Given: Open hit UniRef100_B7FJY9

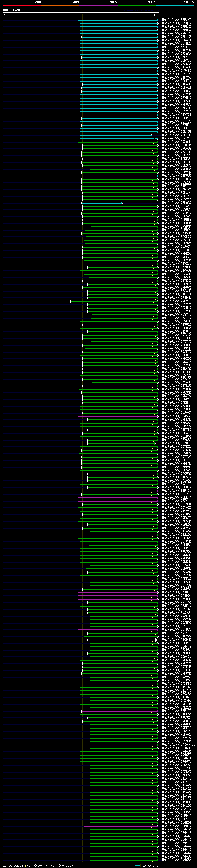Looking at the screenshot, I should pos(176,20).
